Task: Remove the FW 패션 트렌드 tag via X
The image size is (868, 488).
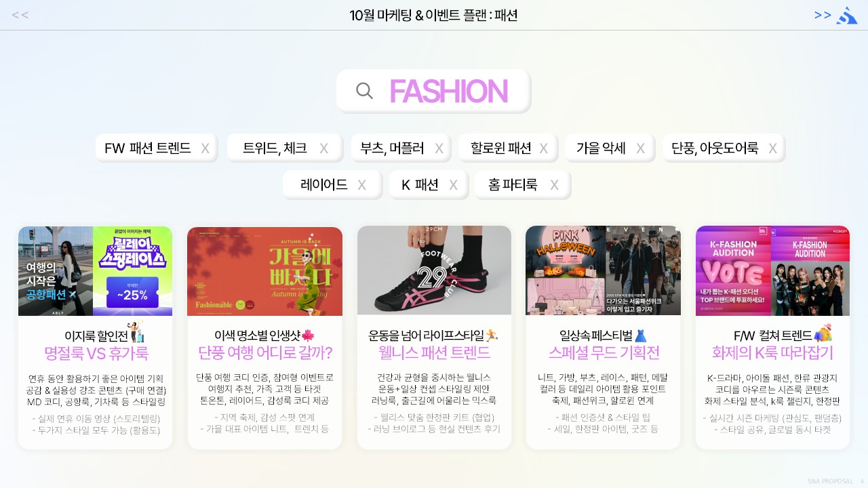Action: point(205,148)
